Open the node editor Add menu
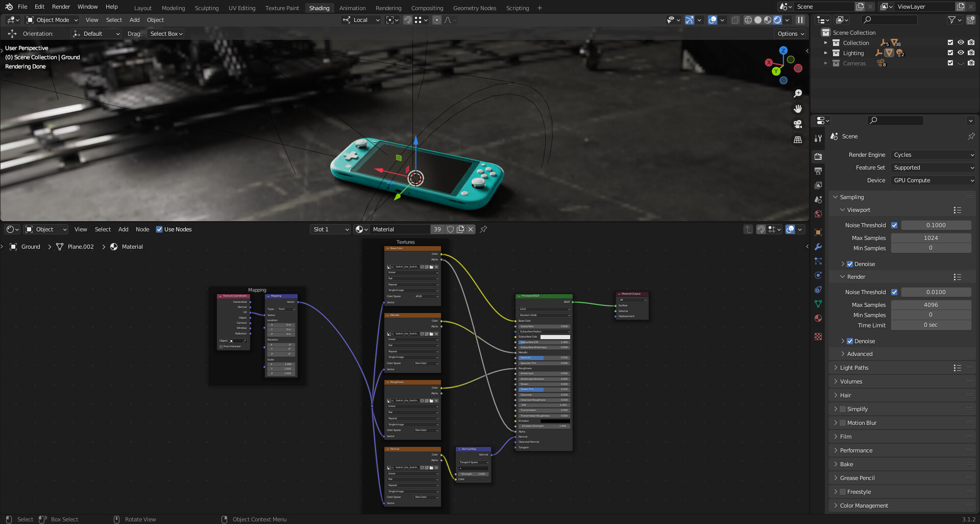The image size is (980, 524). click(123, 229)
